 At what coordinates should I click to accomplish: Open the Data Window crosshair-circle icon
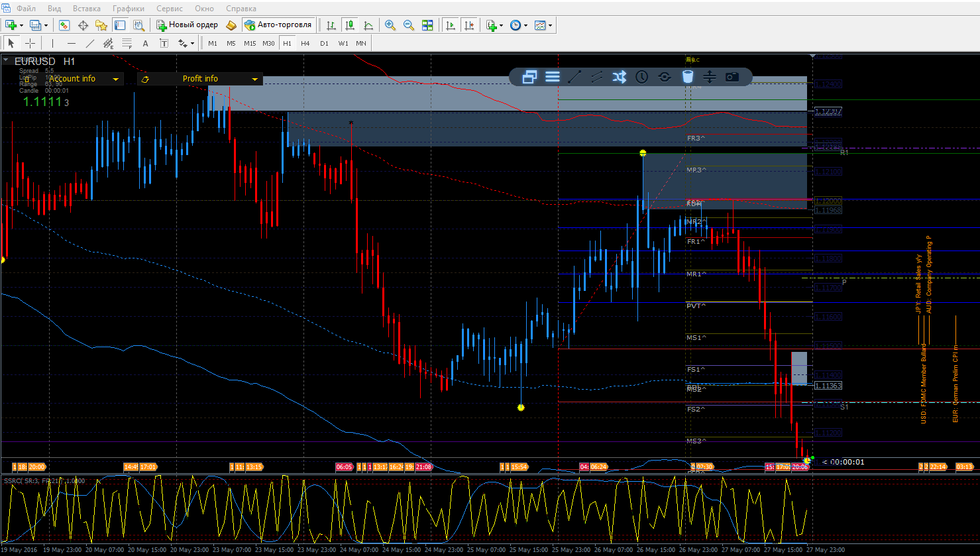pyautogui.click(x=83, y=25)
